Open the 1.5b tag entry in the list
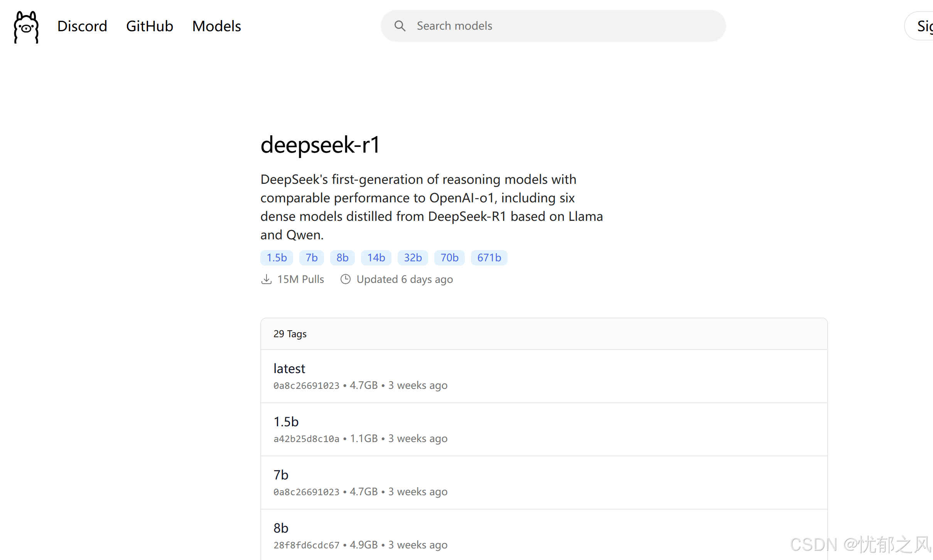 (x=286, y=422)
